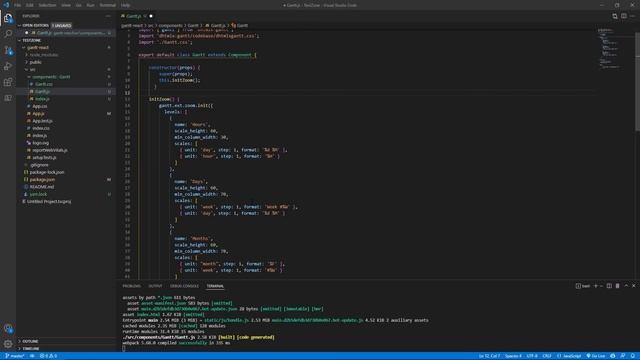The width and height of the screenshot is (640, 360).
Task: Click the editor vertical scrollbar
Action: point(637,82)
